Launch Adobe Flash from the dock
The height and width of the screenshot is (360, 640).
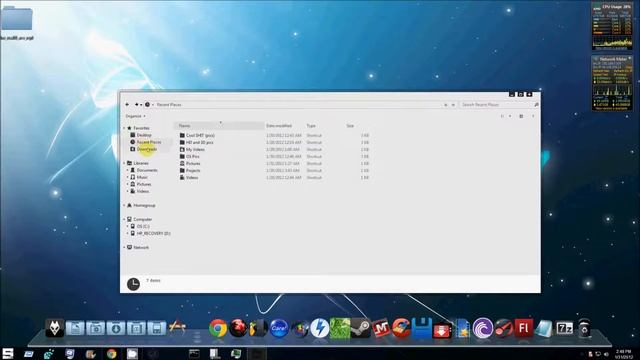[x=524, y=328]
